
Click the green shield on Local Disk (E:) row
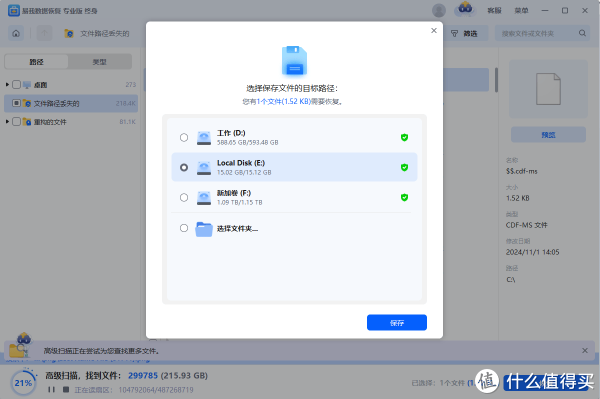click(404, 167)
